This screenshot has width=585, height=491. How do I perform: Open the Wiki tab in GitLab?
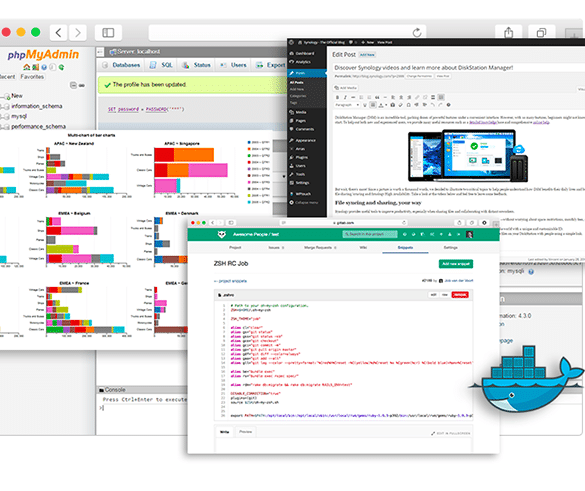[x=363, y=248]
